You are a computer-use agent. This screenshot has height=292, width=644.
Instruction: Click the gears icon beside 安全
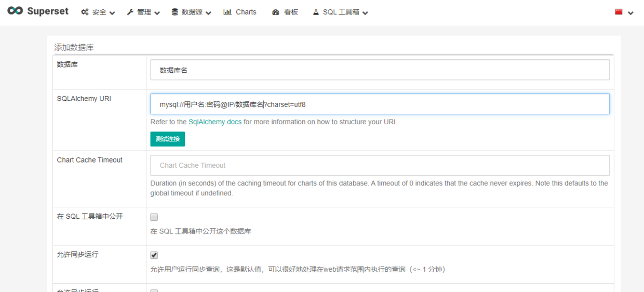[x=85, y=12]
